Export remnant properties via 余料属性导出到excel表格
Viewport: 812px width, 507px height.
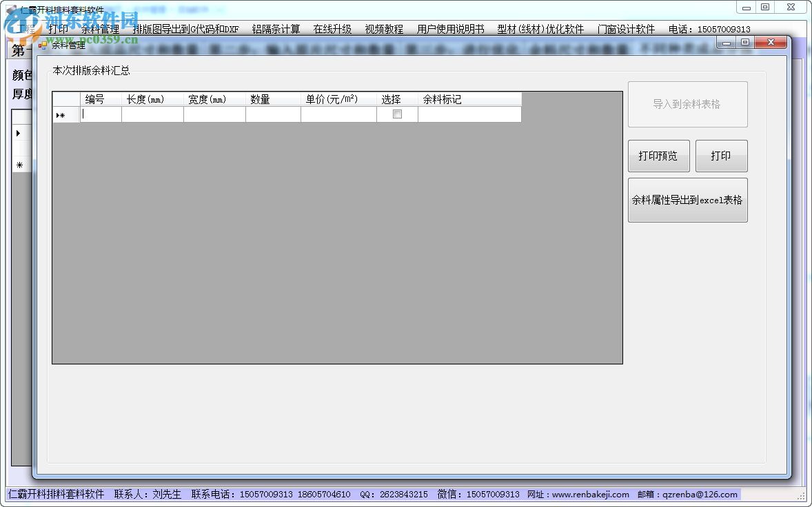[x=687, y=200]
